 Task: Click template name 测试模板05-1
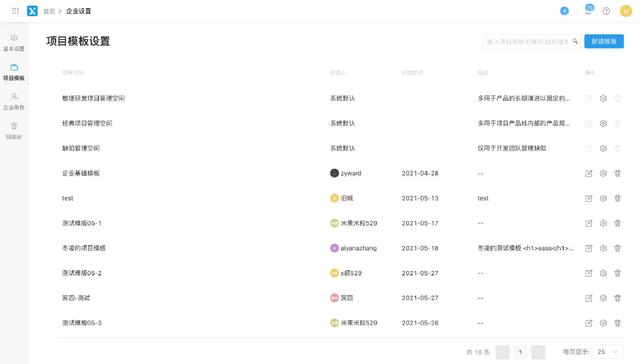[82, 223]
